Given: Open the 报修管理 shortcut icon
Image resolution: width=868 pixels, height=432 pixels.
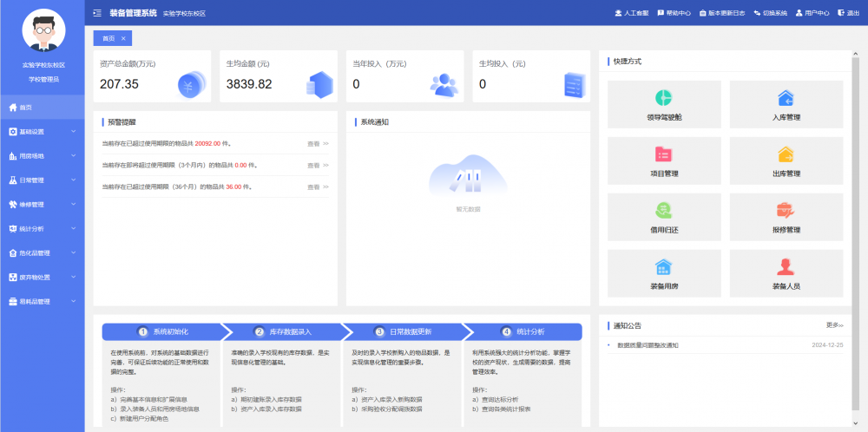Looking at the screenshot, I should (x=786, y=211).
